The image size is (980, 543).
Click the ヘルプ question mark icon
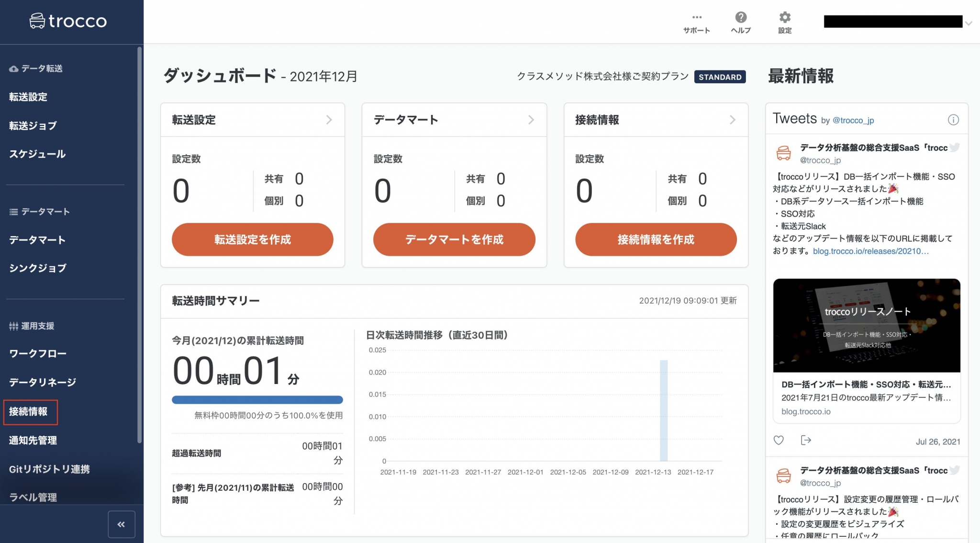pyautogui.click(x=741, y=17)
